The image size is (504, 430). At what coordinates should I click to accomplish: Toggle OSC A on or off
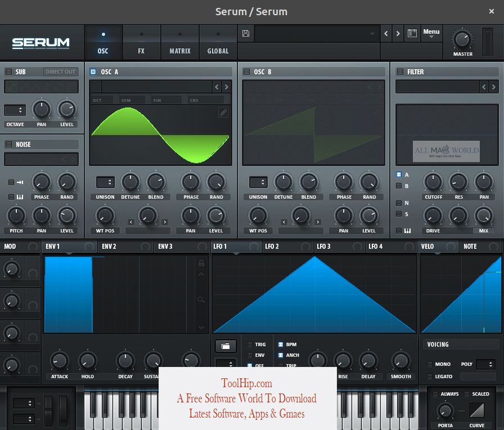pos(93,71)
